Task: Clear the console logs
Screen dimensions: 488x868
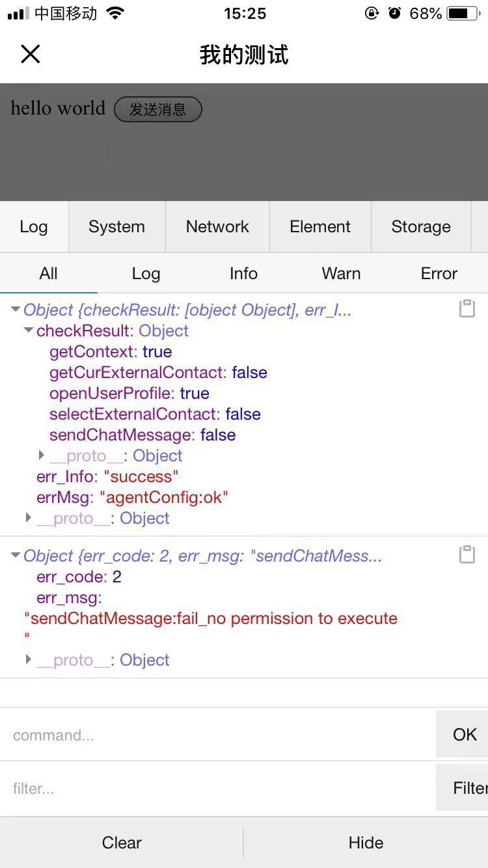Action: point(122,843)
